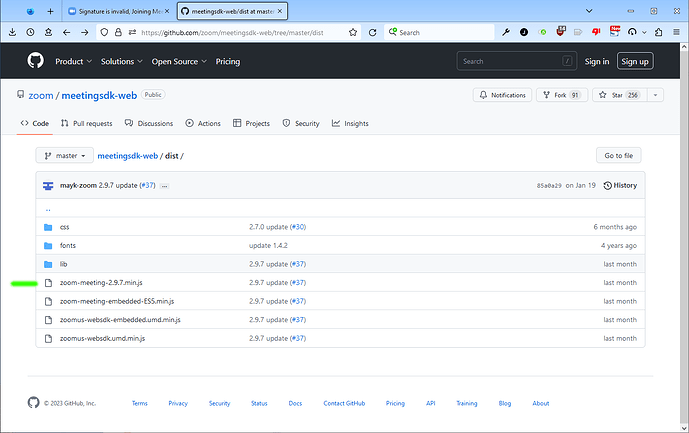Click the shield tracking protection icon
689x433 pixels.
click(x=104, y=32)
